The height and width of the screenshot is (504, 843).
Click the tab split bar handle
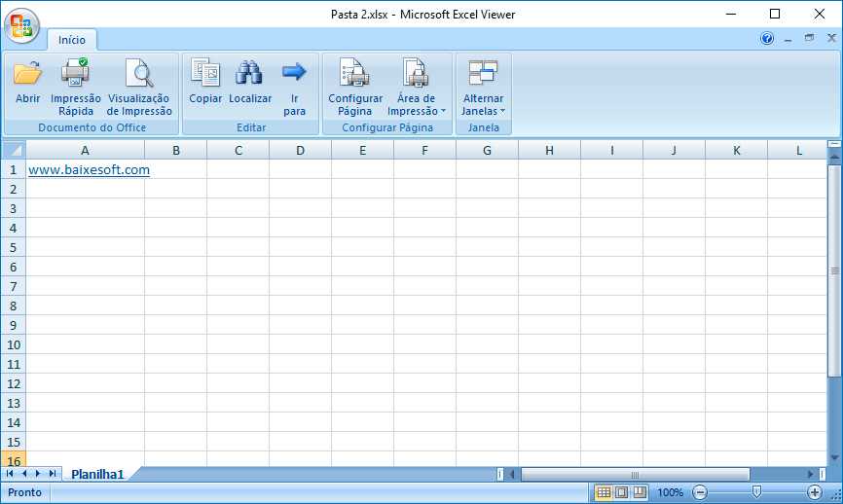(500, 475)
